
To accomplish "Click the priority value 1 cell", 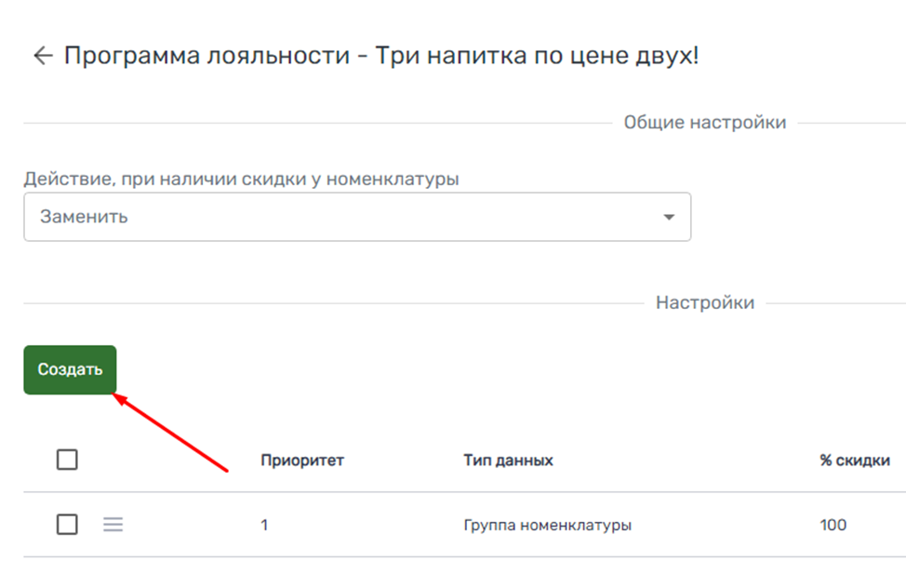I will click(x=264, y=526).
